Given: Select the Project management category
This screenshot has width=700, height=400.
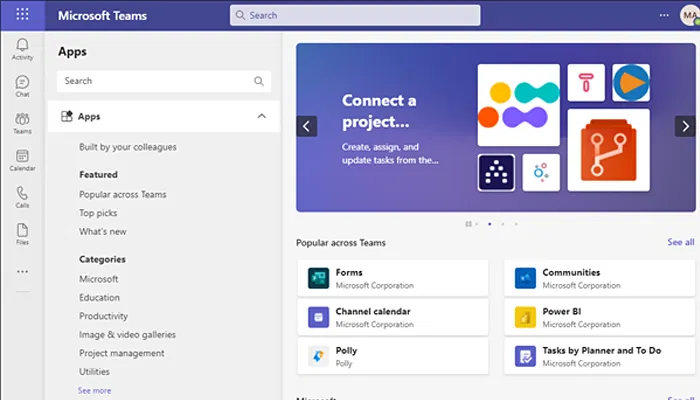Looking at the screenshot, I should click(x=122, y=353).
